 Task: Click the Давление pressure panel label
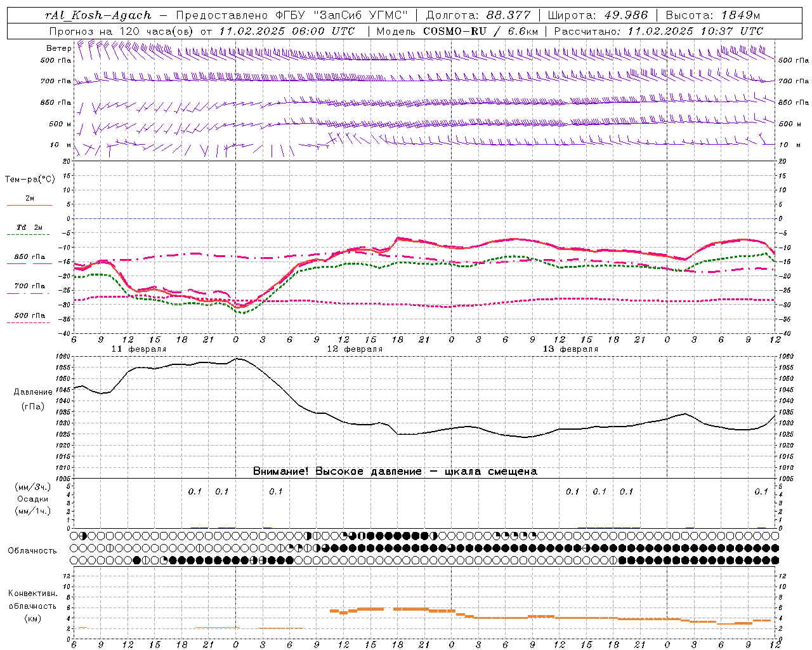click(33, 392)
